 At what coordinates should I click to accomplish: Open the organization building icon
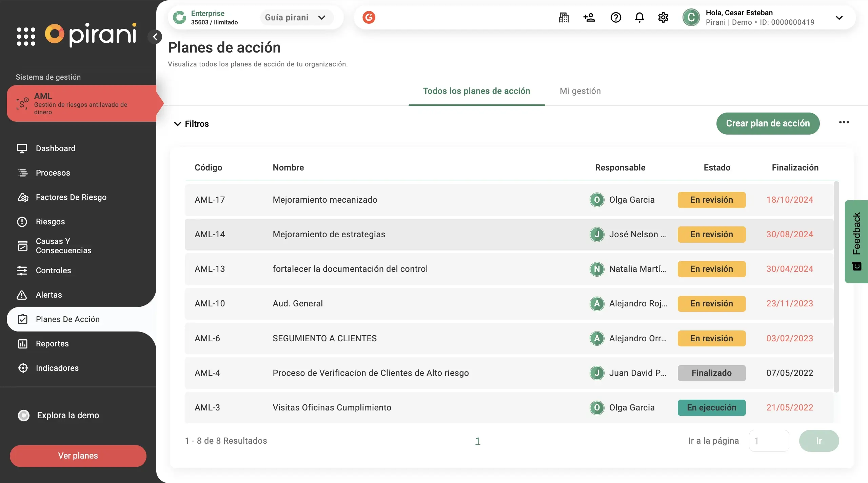point(564,17)
